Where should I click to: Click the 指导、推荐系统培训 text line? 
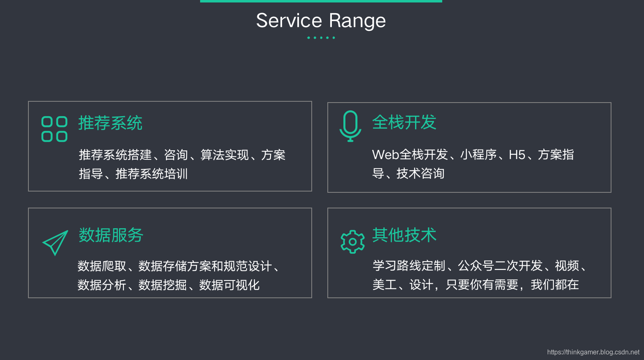pos(133,174)
